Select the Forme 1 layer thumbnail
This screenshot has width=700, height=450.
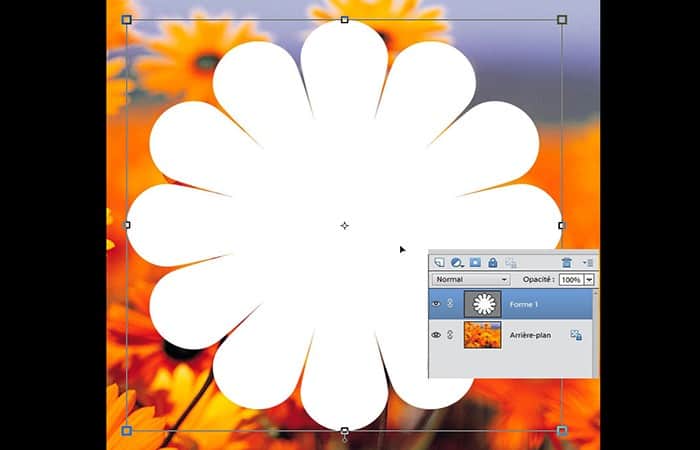pos(483,304)
